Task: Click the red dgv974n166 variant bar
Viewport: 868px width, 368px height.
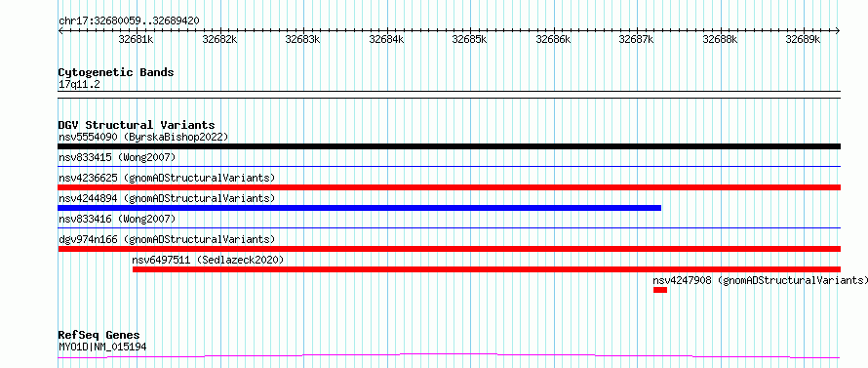Action: [x=449, y=249]
